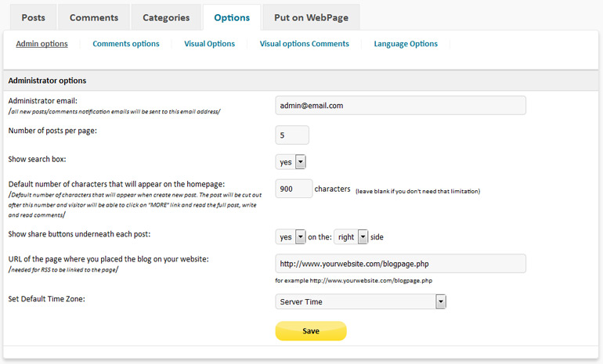Click the 'leave blank' limitation note
This screenshot has width=603, height=364.
click(x=417, y=192)
